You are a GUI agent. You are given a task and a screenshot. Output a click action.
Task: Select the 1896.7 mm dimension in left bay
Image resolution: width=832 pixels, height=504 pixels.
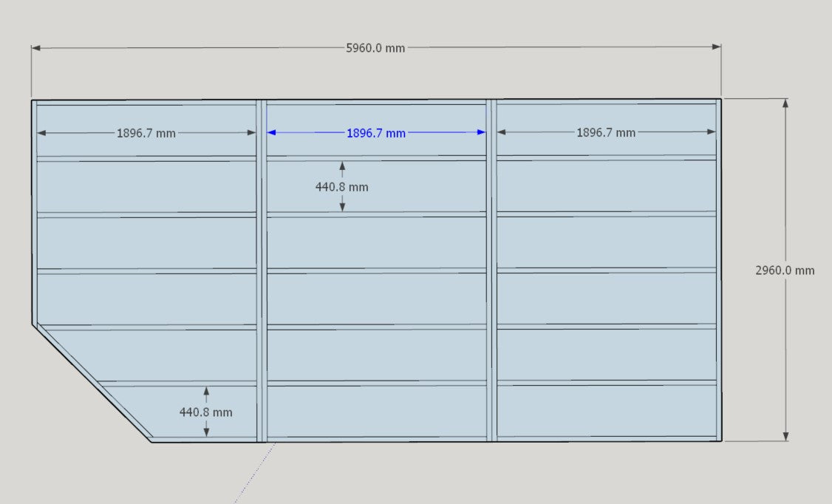[146, 133]
